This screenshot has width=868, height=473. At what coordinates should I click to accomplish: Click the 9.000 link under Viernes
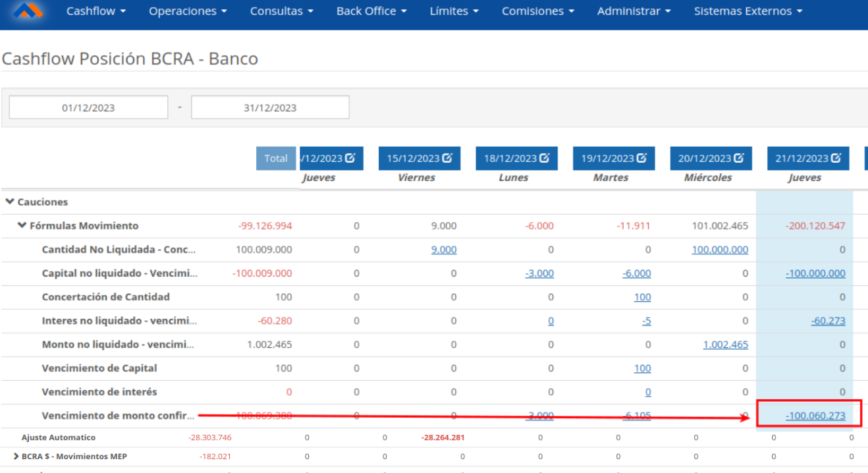pos(444,250)
